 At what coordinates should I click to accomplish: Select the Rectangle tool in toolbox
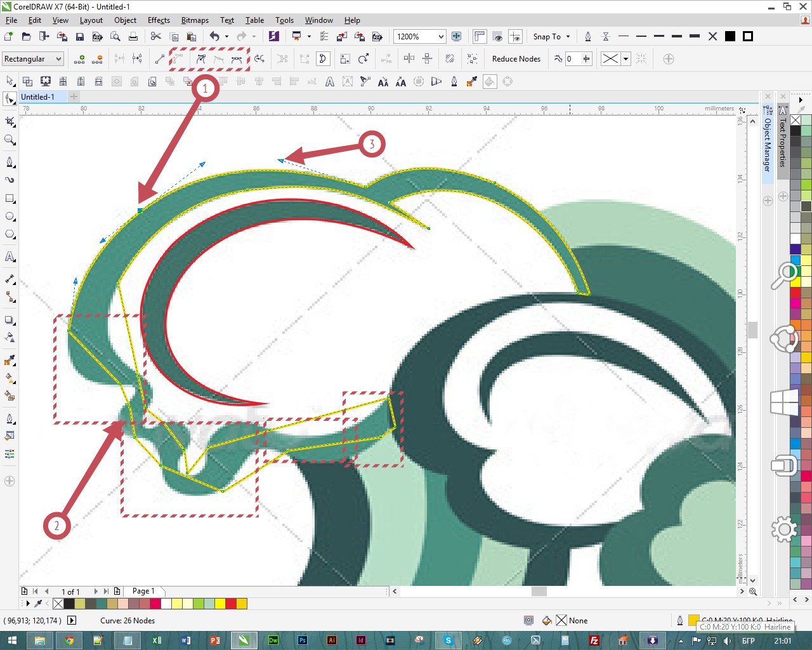coord(10,198)
